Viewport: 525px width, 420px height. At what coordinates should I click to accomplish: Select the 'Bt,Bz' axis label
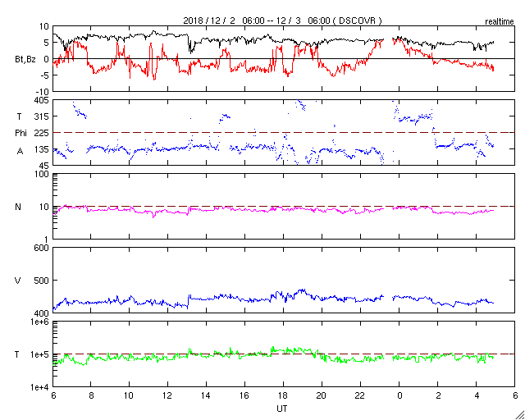[25, 60]
